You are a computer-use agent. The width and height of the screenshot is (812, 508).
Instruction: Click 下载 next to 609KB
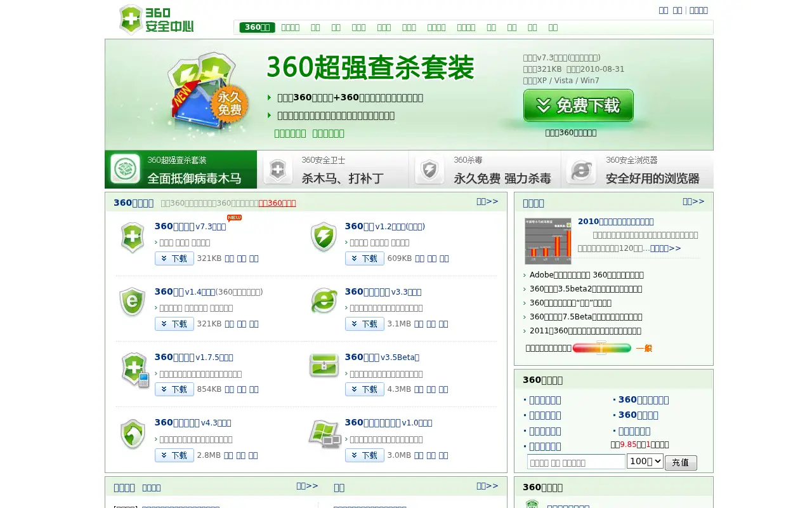point(365,258)
